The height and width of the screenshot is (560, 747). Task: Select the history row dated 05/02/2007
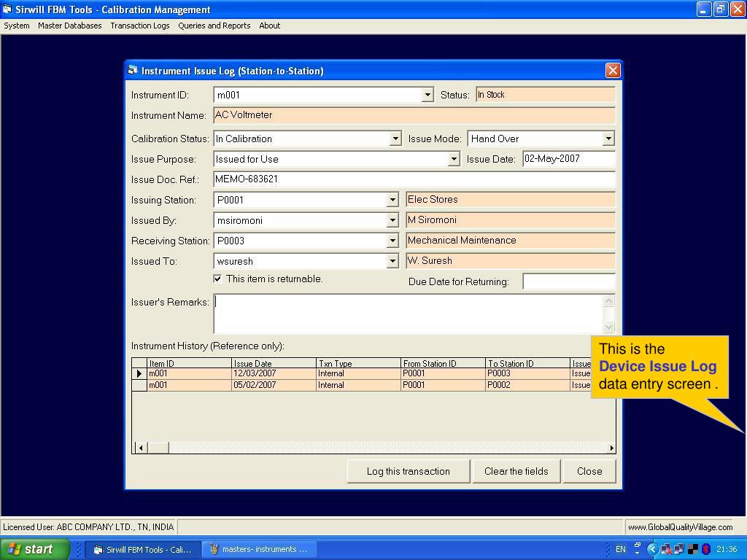pyautogui.click(x=362, y=385)
